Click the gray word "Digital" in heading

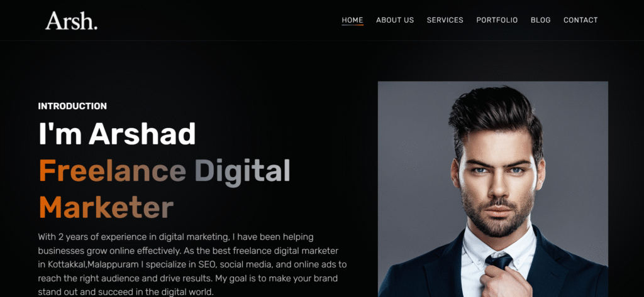(x=242, y=172)
